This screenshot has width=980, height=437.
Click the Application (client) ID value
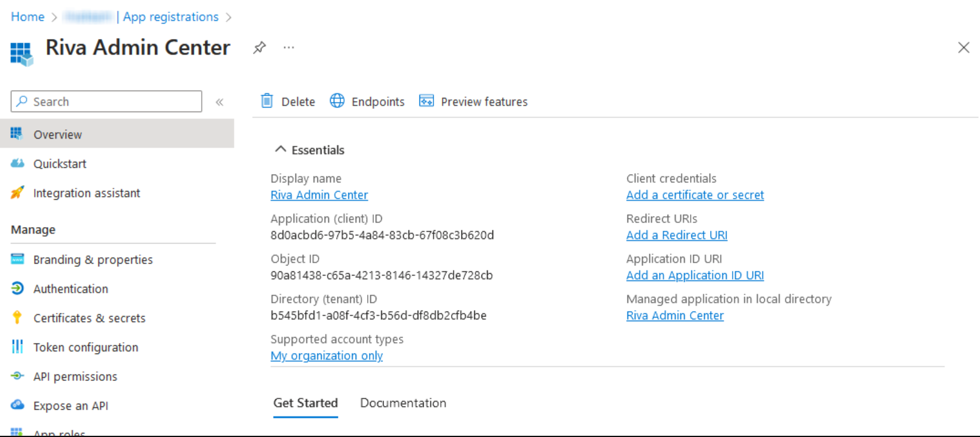(x=382, y=235)
